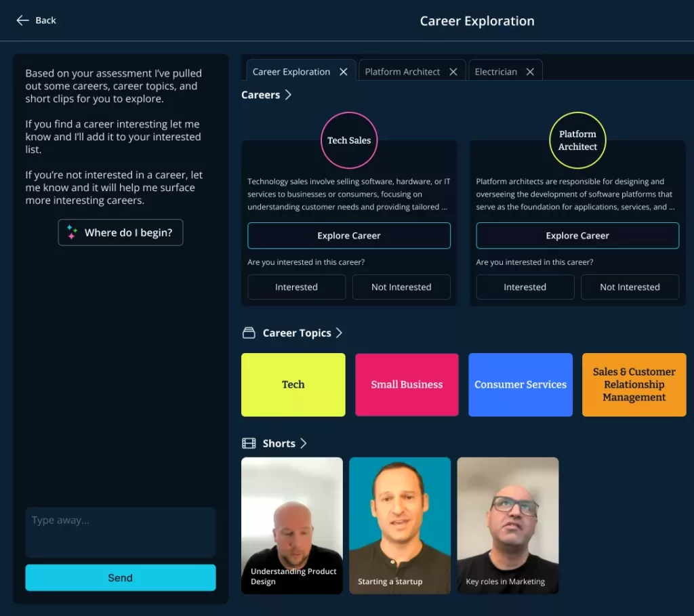Screen dimensions: 694x616
Task: Close the Electrician tab
Action: click(531, 70)
